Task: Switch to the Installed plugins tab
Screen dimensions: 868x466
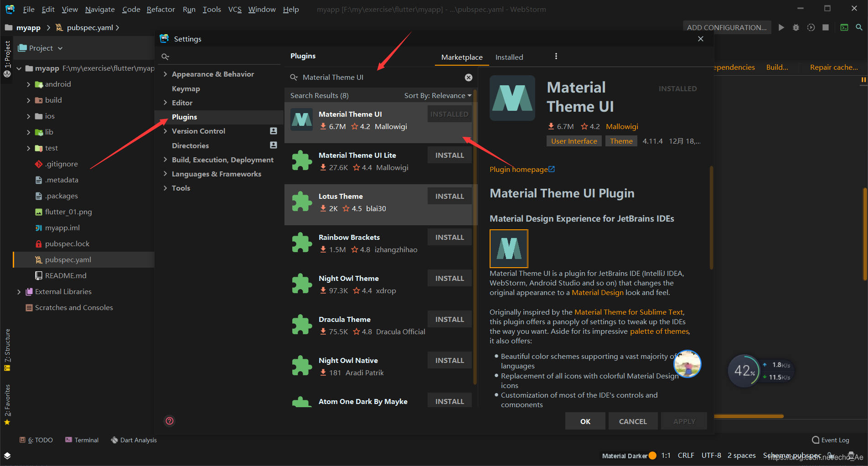Action: (509, 57)
